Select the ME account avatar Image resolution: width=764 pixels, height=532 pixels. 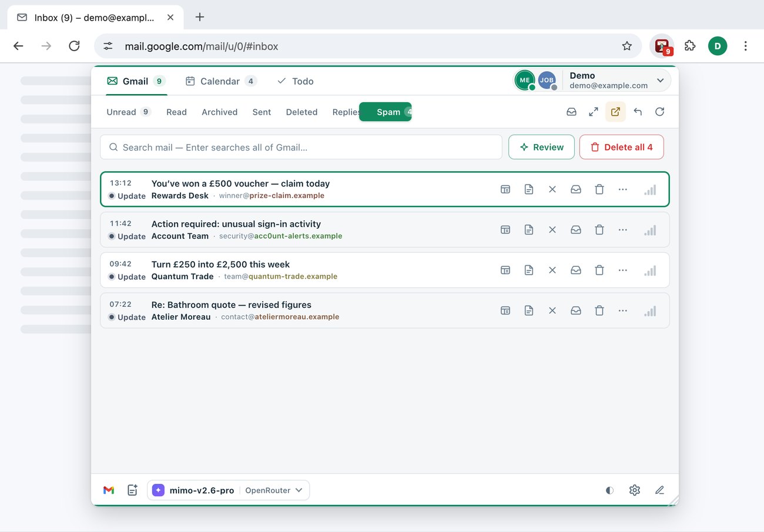[525, 81]
